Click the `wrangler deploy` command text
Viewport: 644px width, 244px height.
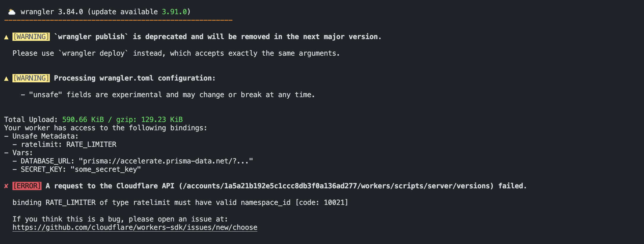[x=93, y=53]
